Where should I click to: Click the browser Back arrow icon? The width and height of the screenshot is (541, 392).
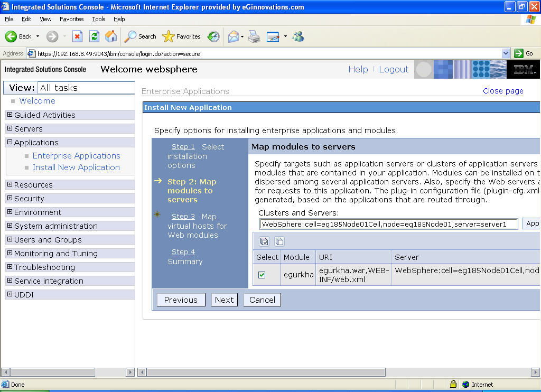pos(11,36)
